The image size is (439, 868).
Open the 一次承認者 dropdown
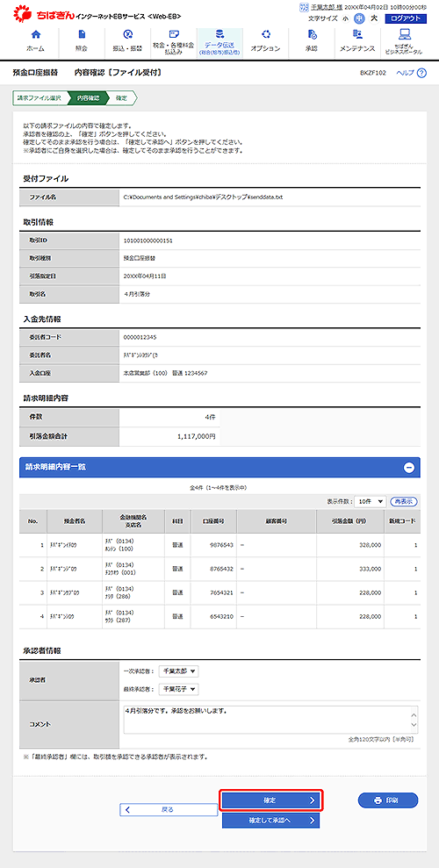tap(178, 671)
